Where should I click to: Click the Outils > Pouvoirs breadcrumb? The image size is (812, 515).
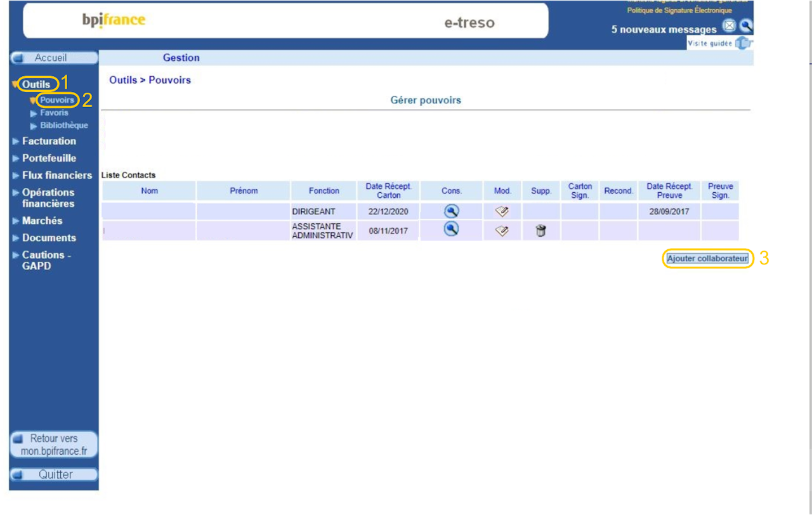[x=150, y=80]
